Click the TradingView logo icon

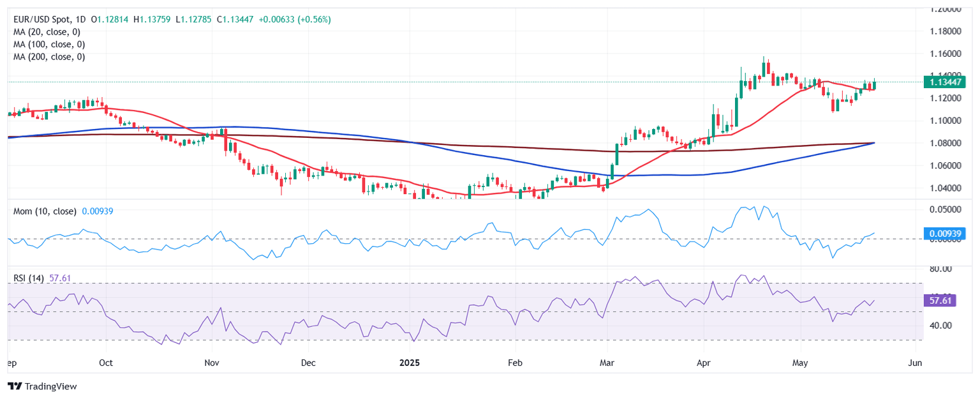[15, 386]
